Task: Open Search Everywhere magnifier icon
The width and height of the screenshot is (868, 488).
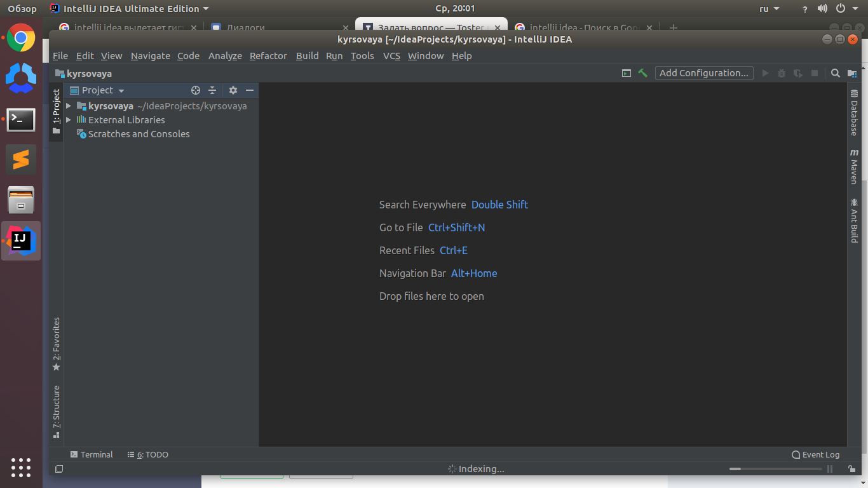Action: 836,73
